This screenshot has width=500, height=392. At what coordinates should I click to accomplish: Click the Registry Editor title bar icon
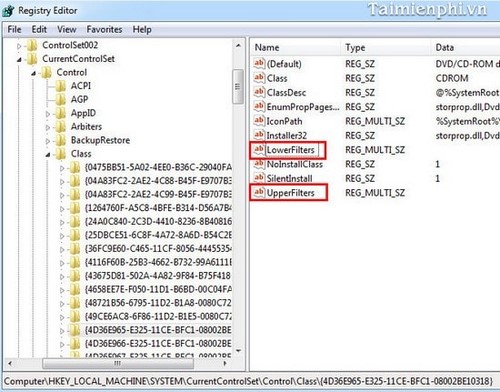tap(8, 10)
